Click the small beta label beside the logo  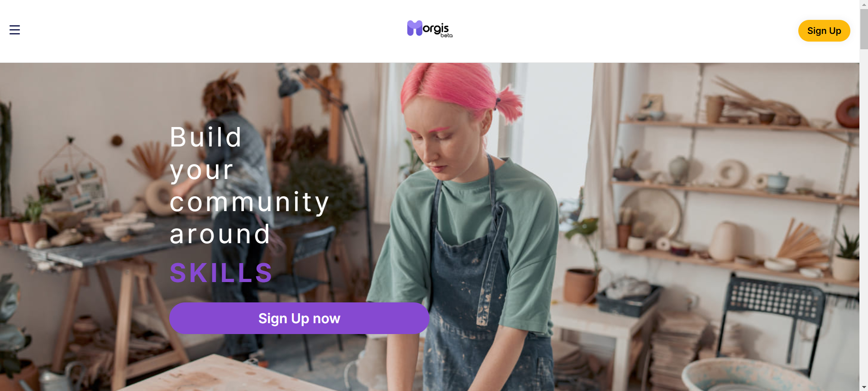click(x=446, y=35)
